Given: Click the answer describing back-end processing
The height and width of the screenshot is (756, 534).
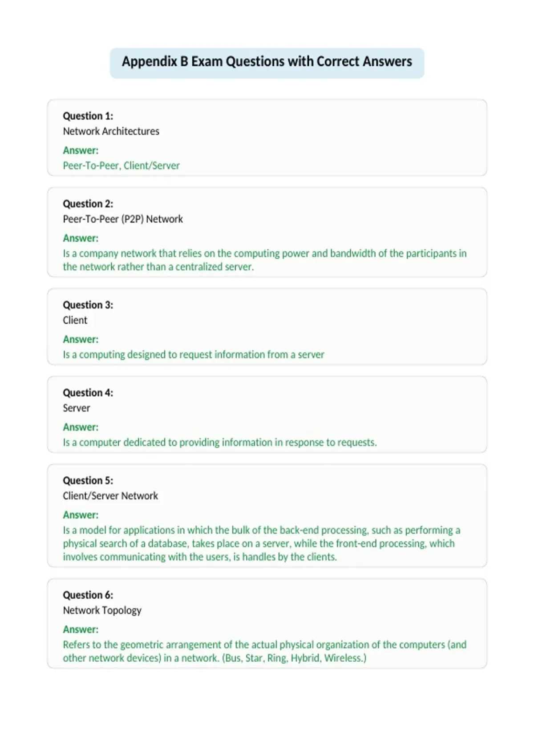Looking at the screenshot, I should [262, 543].
